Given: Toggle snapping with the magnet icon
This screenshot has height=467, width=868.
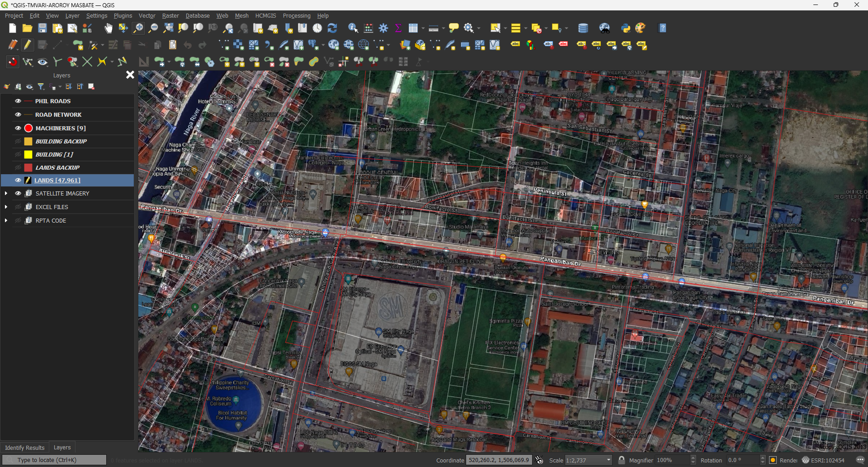Looking at the screenshot, I should point(13,62).
